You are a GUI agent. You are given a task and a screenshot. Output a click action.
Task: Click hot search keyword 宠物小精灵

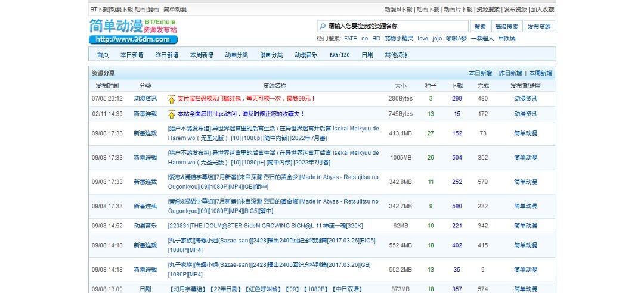pyautogui.click(x=399, y=39)
